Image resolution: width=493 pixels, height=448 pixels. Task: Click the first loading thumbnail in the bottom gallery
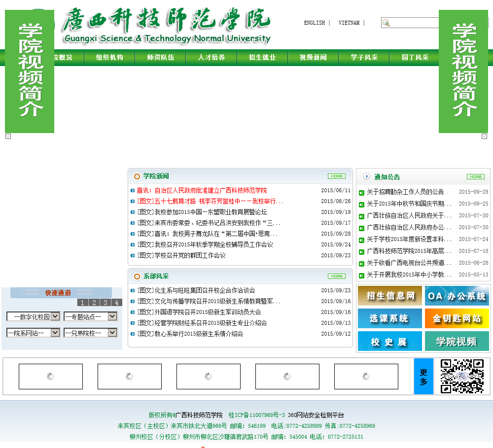click(51, 377)
